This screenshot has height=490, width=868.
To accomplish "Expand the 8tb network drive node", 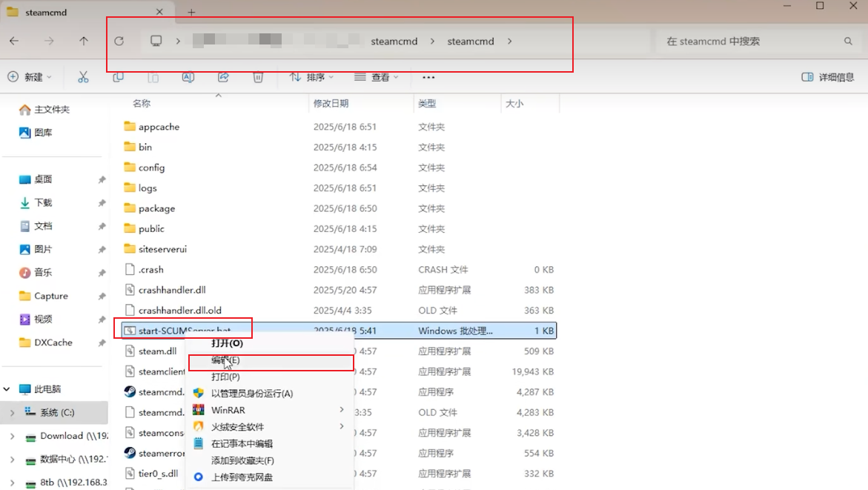I will (12, 483).
